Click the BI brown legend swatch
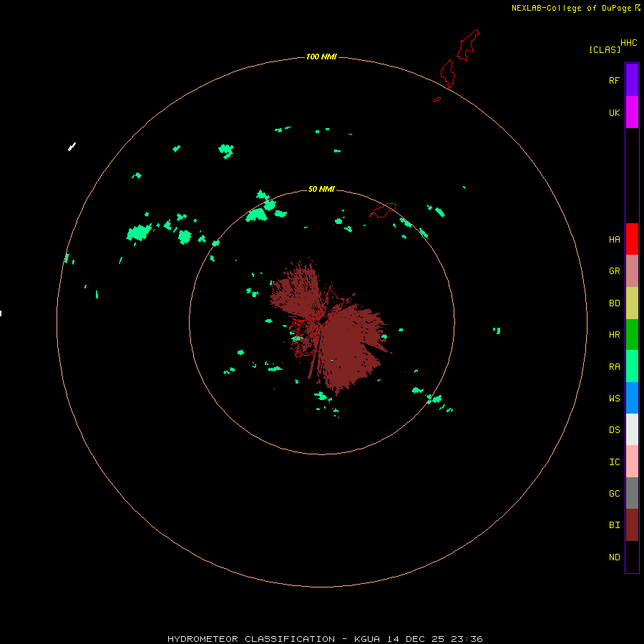Viewport: 644px width, 644px height. coord(632,525)
